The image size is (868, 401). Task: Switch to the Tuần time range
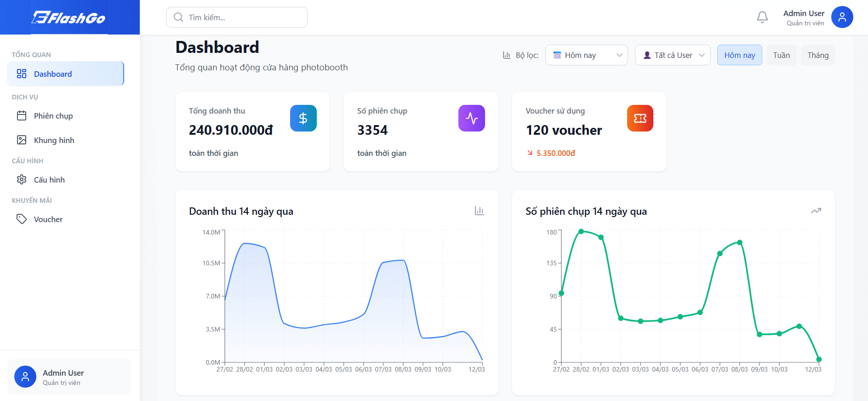click(x=781, y=55)
